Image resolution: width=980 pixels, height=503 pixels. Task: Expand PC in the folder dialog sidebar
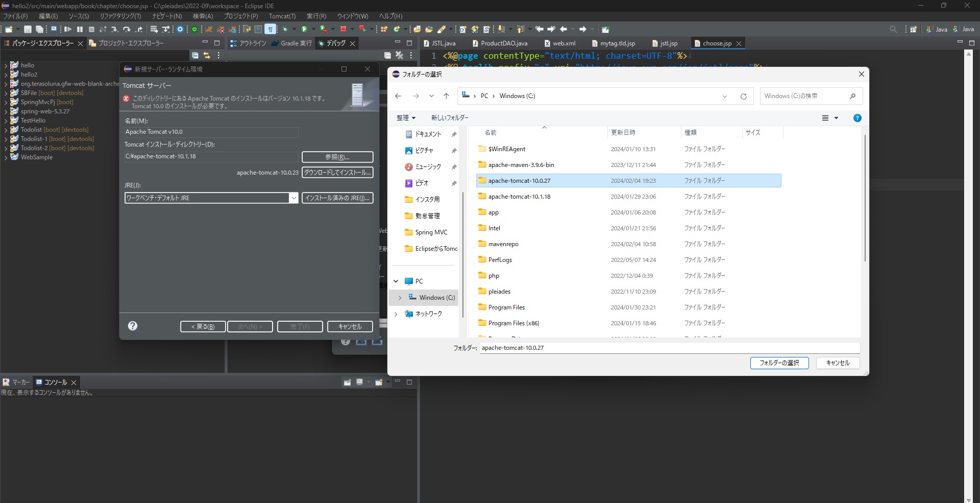click(x=397, y=281)
